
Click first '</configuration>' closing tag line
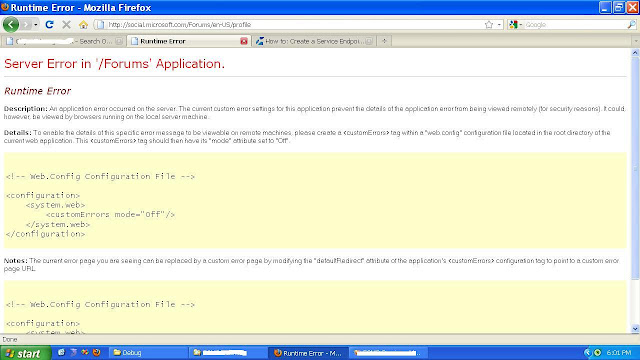click(x=46, y=234)
